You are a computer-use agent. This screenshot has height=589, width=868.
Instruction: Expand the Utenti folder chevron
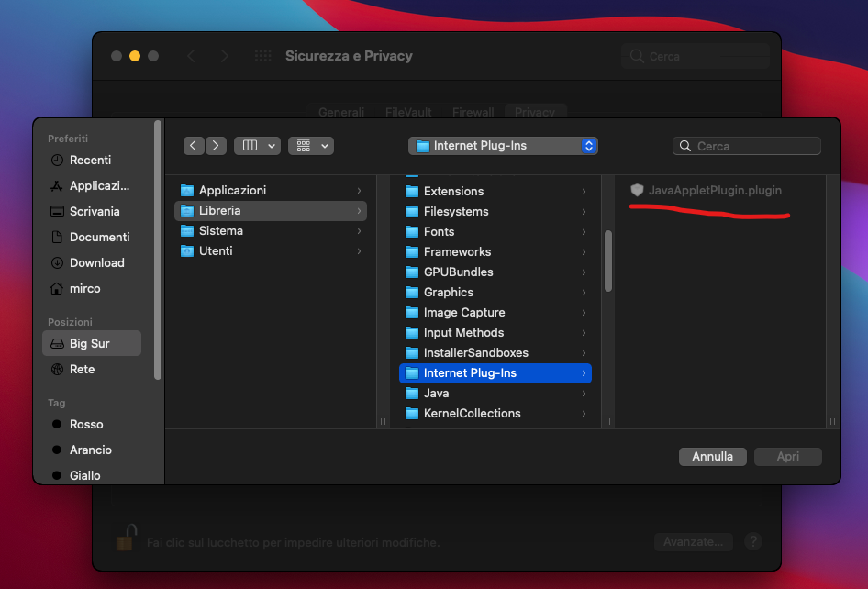pos(360,251)
